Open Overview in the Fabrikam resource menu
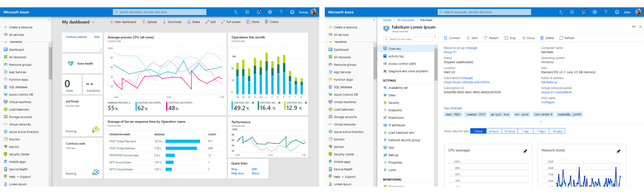644x194 pixels. click(406, 48)
